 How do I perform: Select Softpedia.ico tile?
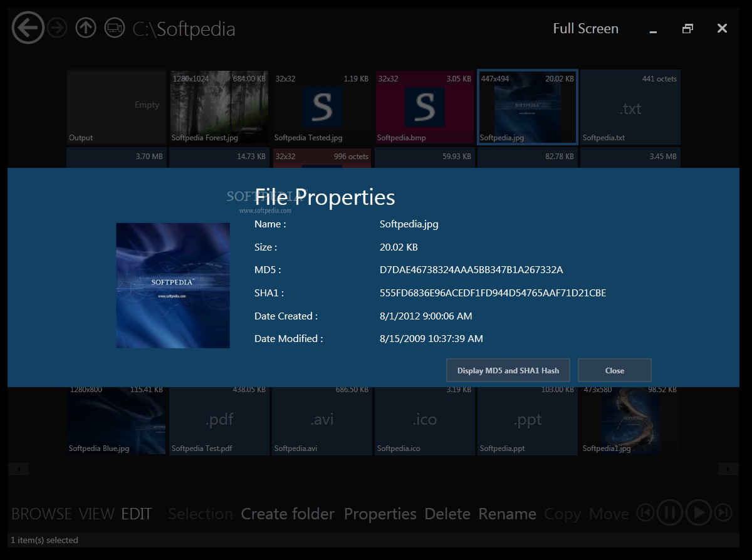pos(424,420)
